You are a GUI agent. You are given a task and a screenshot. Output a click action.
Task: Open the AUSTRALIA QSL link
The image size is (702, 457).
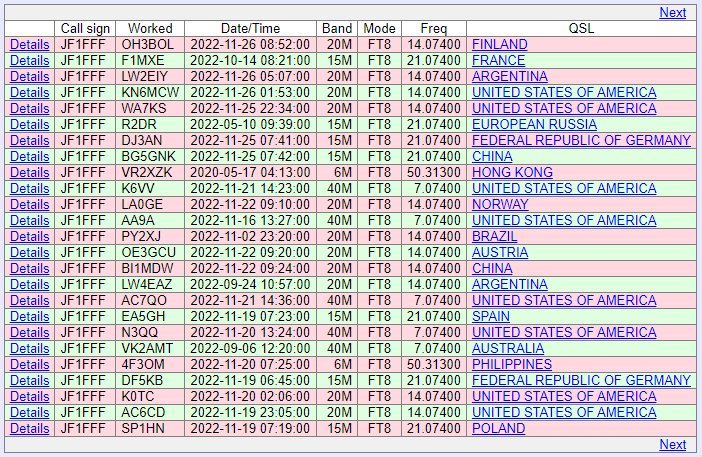[x=508, y=348]
